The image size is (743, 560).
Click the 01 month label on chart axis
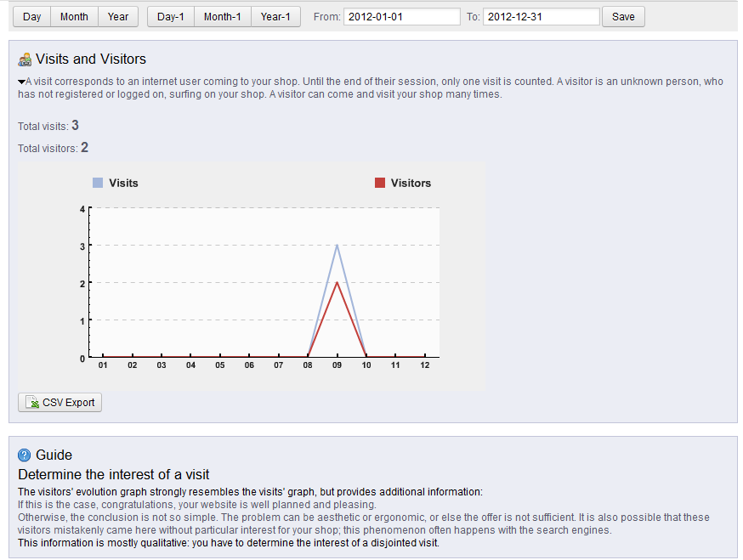(103, 365)
